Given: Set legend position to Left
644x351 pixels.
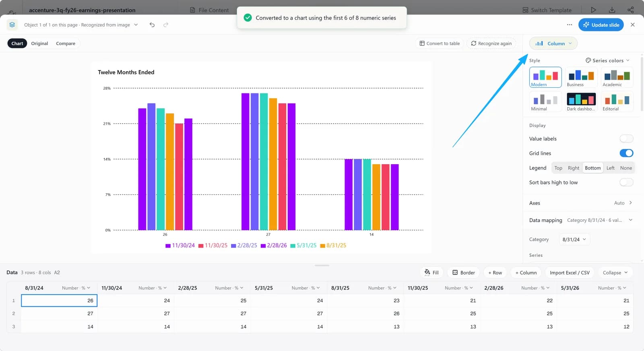Looking at the screenshot, I should (x=611, y=168).
